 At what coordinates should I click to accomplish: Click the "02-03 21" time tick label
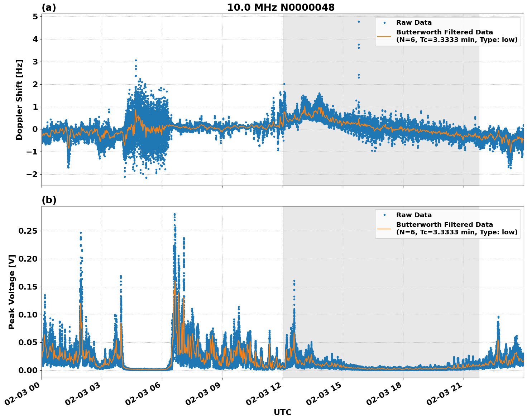tap(444, 393)
